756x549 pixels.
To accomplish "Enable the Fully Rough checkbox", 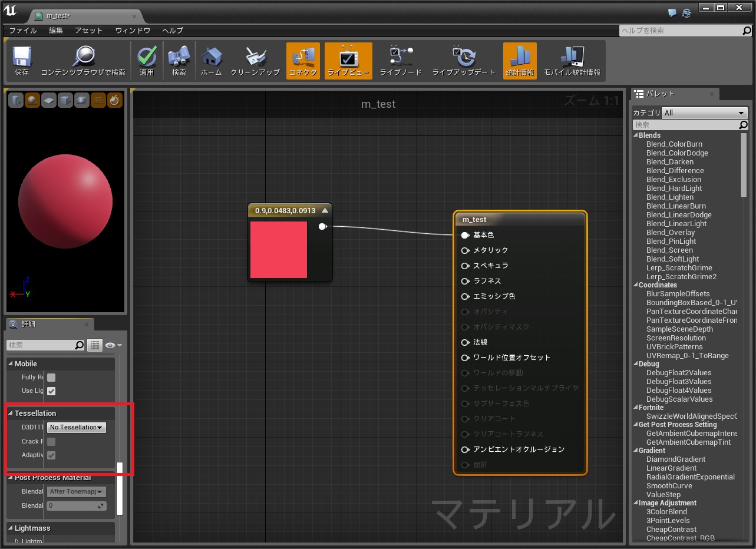I will [x=51, y=377].
